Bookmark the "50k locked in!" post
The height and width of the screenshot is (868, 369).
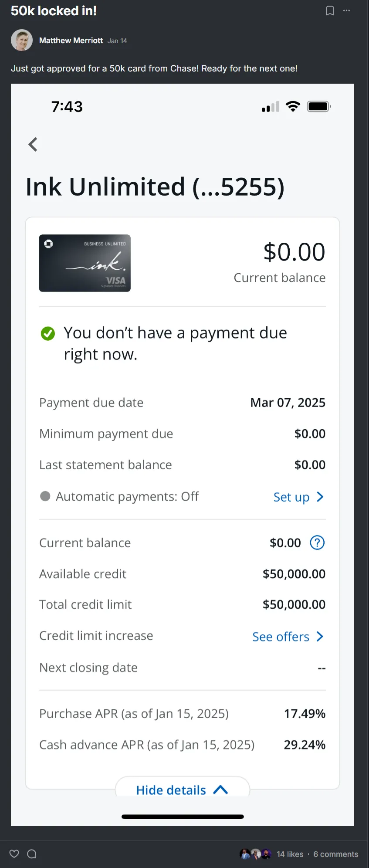(330, 11)
